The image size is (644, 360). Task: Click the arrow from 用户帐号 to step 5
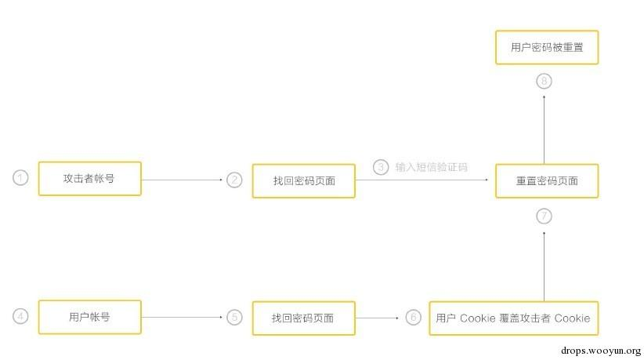coord(182,318)
